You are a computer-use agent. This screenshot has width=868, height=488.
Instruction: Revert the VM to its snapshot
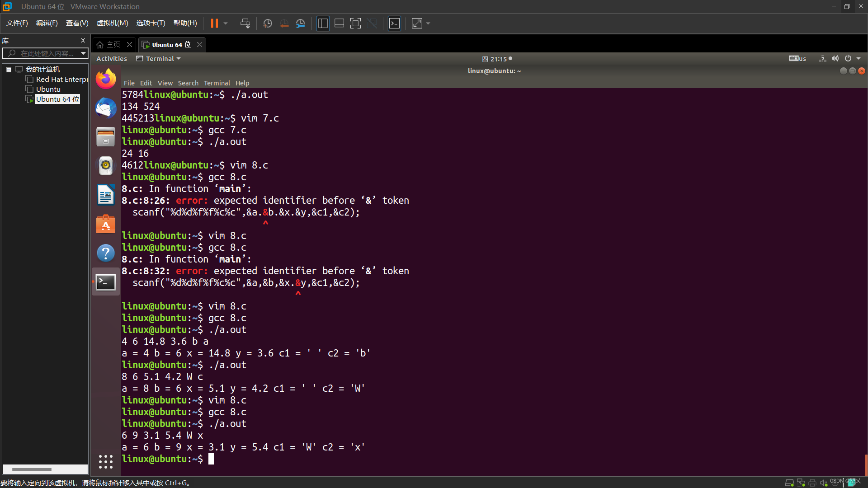click(x=284, y=23)
